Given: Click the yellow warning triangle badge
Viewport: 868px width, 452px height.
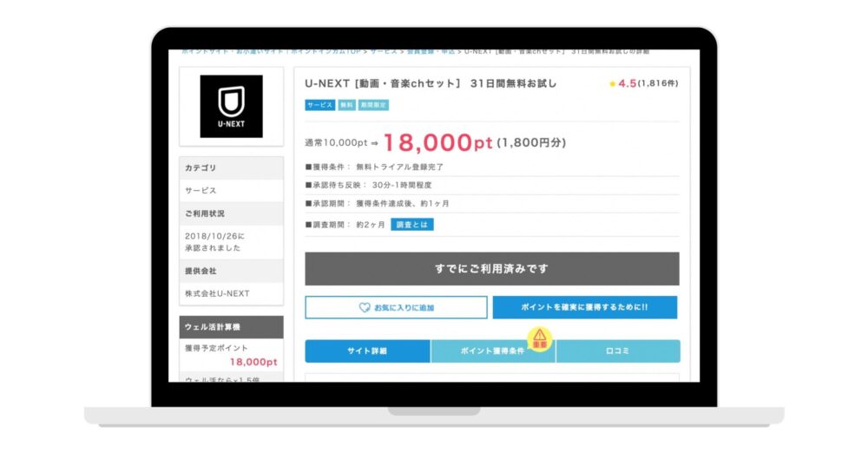Looking at the screenshot, I should (x=539, y=338).
